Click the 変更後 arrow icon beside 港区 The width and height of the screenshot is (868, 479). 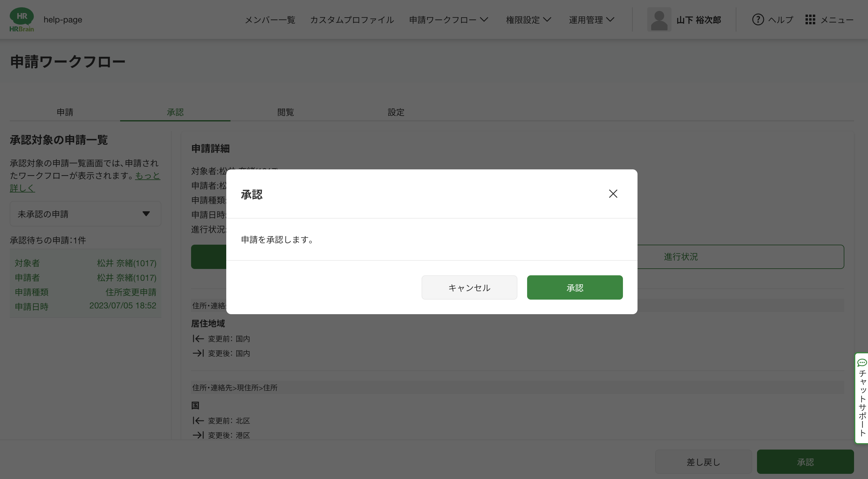[x=198, y=435]
